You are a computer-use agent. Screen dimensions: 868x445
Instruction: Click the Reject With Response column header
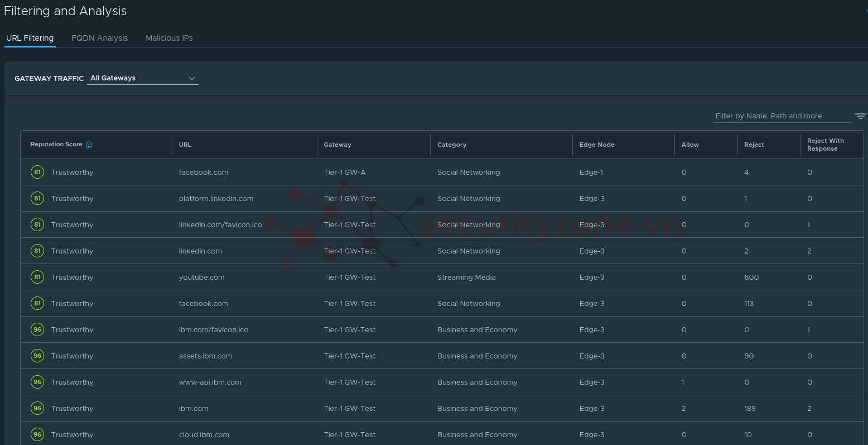pos(825,145)
